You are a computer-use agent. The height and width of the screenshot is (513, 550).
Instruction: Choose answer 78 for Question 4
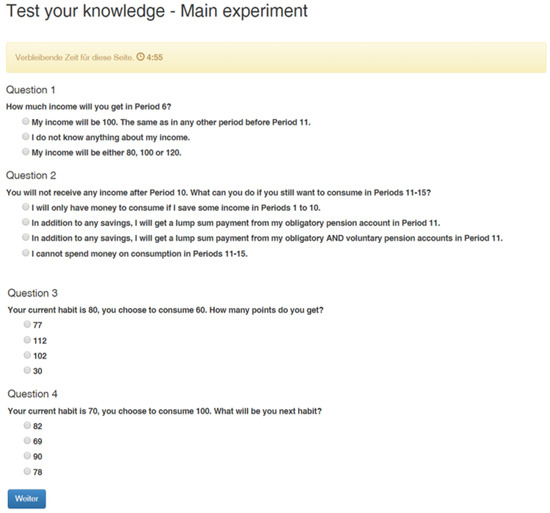(27, 471)
